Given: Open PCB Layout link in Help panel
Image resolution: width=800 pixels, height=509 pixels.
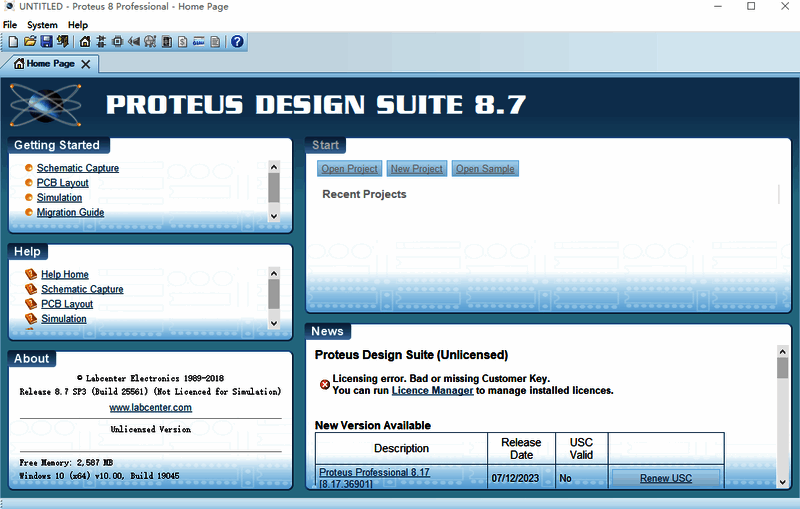Looking at the screenshot, I should 67,304.
